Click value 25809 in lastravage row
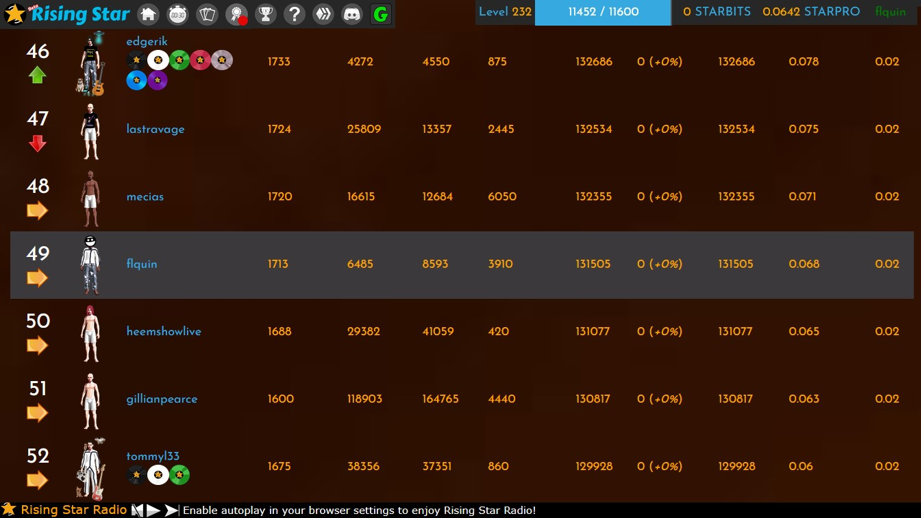921x518 pixels. click(364, 129)
